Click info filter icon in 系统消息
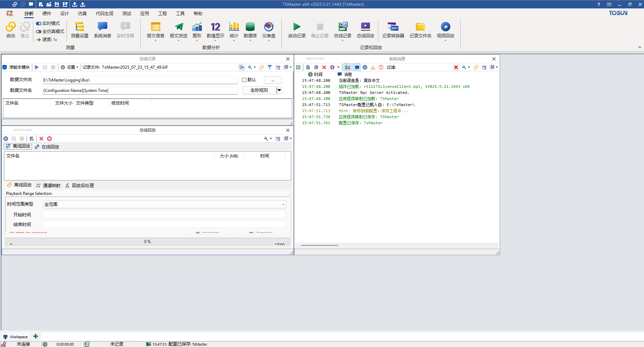 [x=365, y=67]
